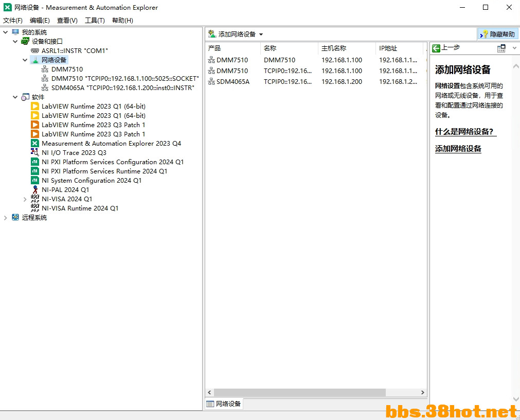The image size is (520, 420).
Task: Open the 什么是网络设备? help link
Action: [464, 132]
